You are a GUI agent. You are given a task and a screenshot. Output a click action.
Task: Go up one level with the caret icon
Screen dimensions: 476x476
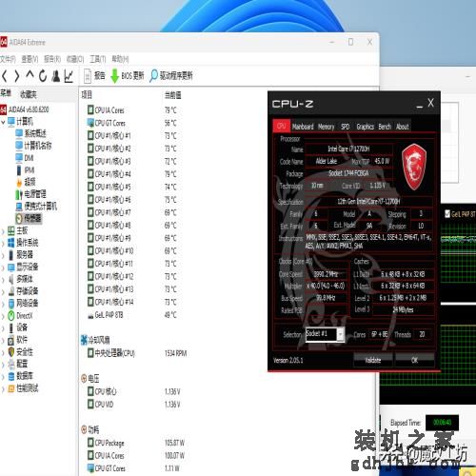tap(30, 75)
